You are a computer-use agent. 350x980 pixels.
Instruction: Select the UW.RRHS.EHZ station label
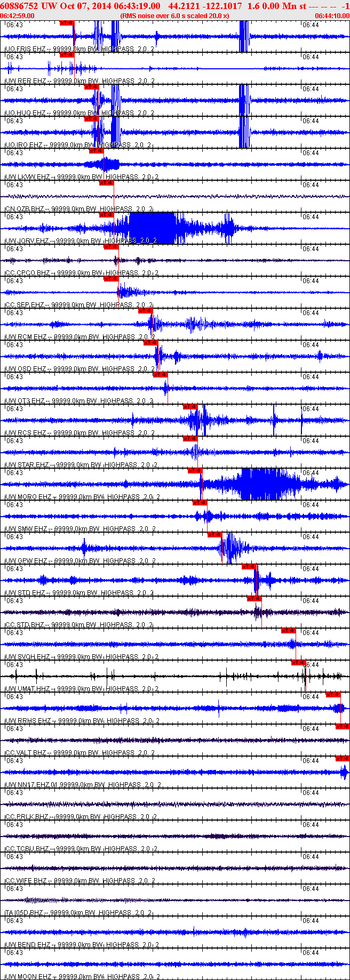82,721
